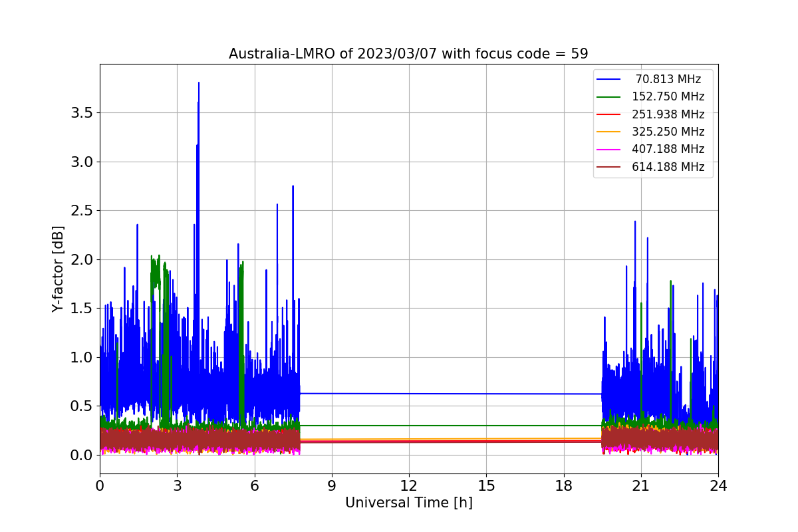Click the 9 tick on the time axis
The image size is (798, 532).
tap(332, 485)
